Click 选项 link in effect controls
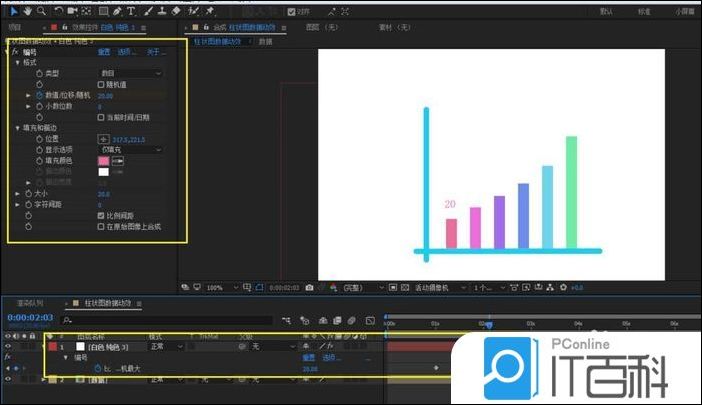Screen dimensions: 702x405 tap(127, 52)
